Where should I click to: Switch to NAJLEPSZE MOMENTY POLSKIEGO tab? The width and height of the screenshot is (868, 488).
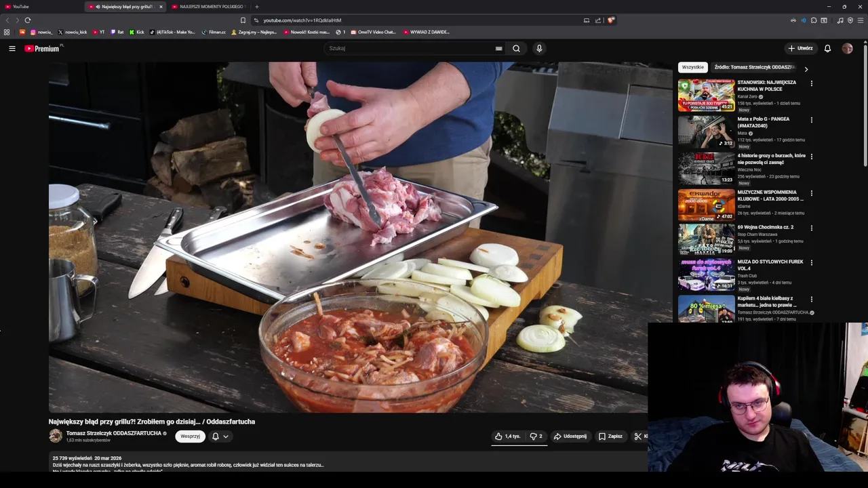point(210,7)
